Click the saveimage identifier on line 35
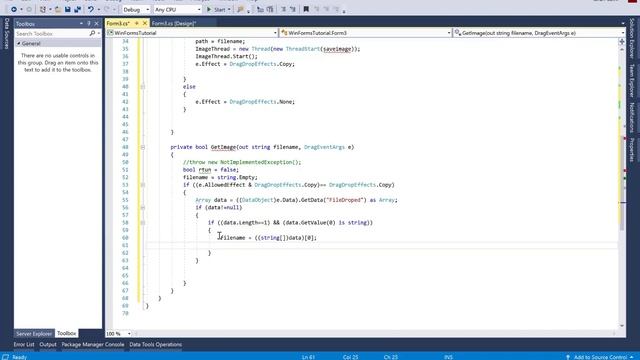This screenshot has width=640, height=360. (x=337, y=49)
